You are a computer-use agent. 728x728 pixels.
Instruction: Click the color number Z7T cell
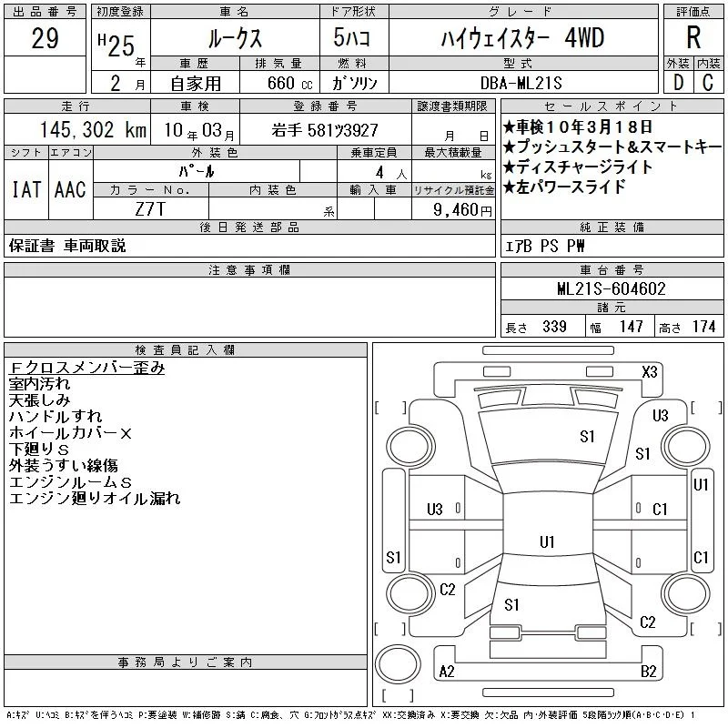tap(150, 209)
